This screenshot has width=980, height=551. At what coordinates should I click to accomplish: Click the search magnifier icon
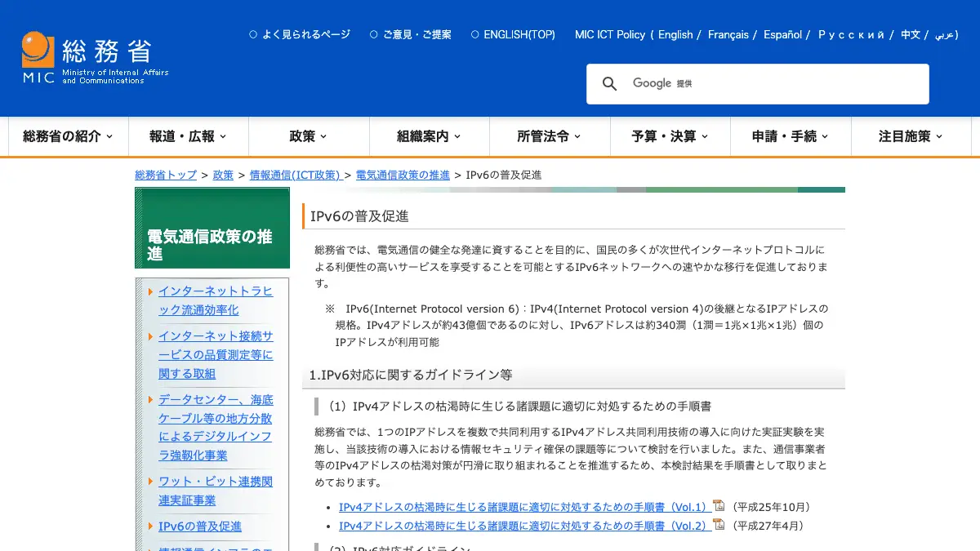609,84
